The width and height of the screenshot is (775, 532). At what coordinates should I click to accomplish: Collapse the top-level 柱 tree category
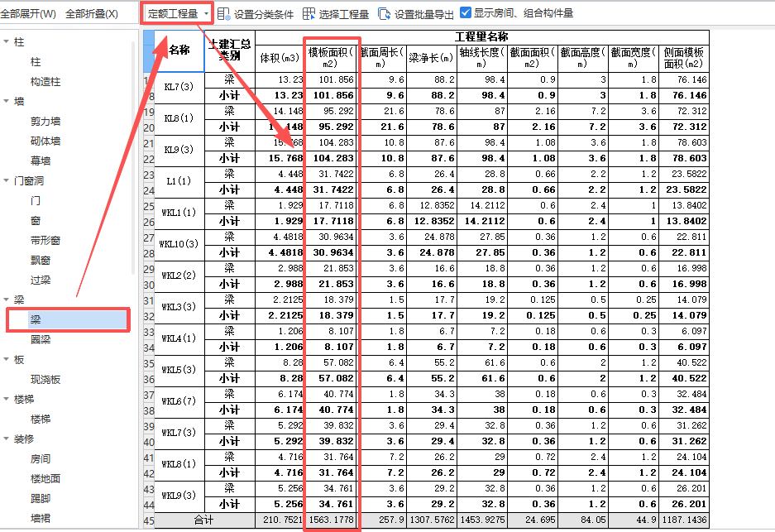[7, 41]
